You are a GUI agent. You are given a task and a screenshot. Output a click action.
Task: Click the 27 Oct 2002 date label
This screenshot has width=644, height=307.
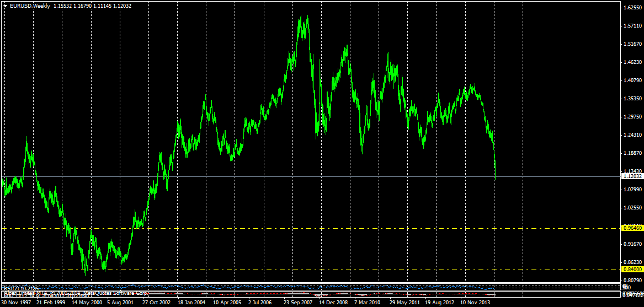pyautogui.click(x=157, y=303)
